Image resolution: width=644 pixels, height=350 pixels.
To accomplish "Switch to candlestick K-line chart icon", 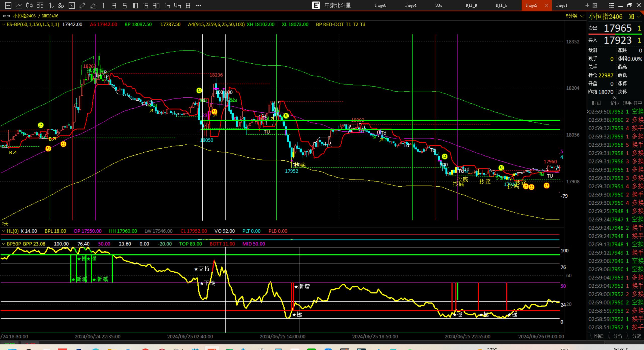I will tap(29, 5).
